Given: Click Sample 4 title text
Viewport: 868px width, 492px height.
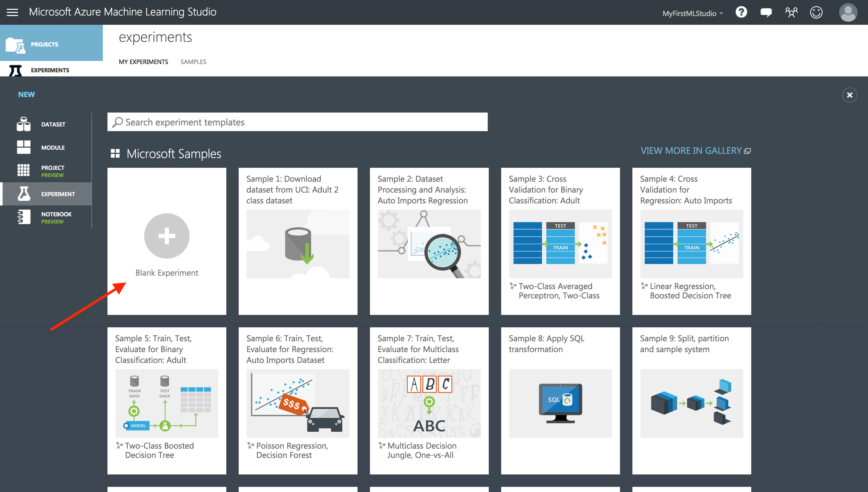Looking at the screenshot, I should [x=686, y=189].
